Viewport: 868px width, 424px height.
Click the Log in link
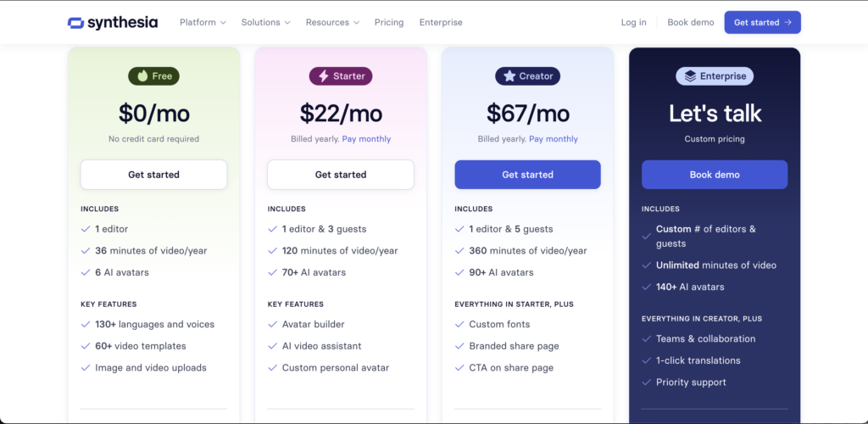[633, 23]
